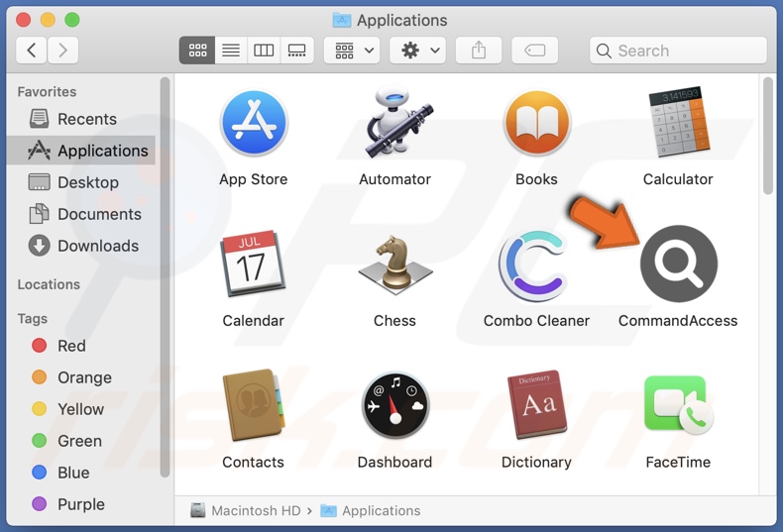Image resolution: width=783 pixels, height=532 pixels.
Task: Click Applications in the path bar
Action: 371,510
